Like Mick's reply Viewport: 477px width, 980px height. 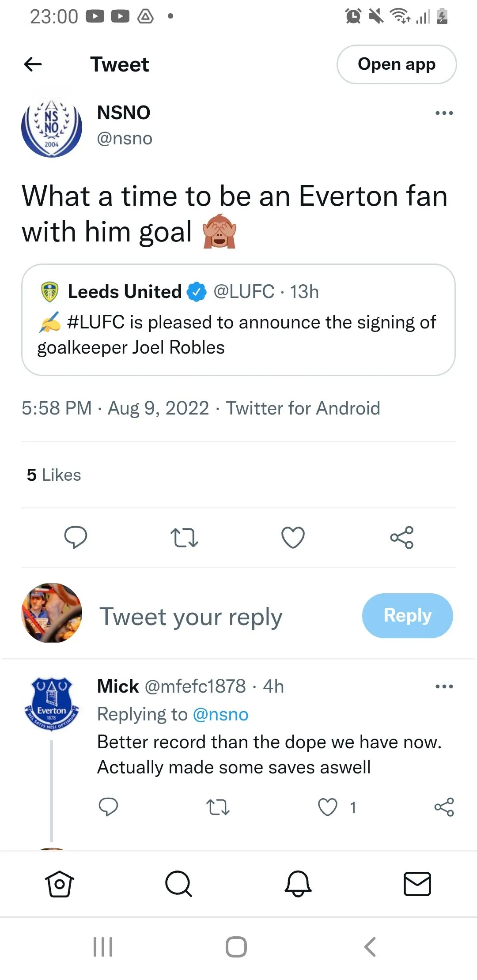[328, 807]
